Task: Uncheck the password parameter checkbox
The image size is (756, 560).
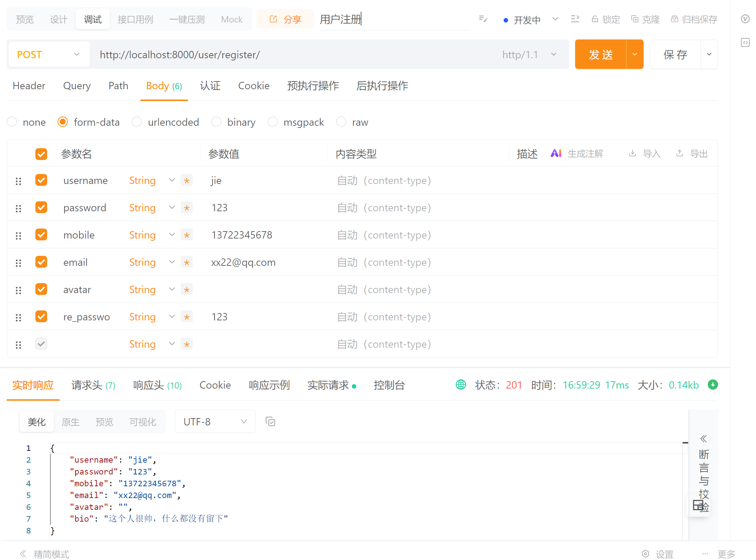Action: point(41,208)
